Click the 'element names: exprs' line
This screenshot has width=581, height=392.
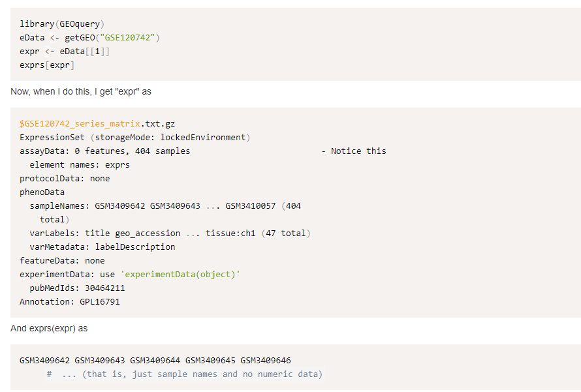click(x=80, y=165)
